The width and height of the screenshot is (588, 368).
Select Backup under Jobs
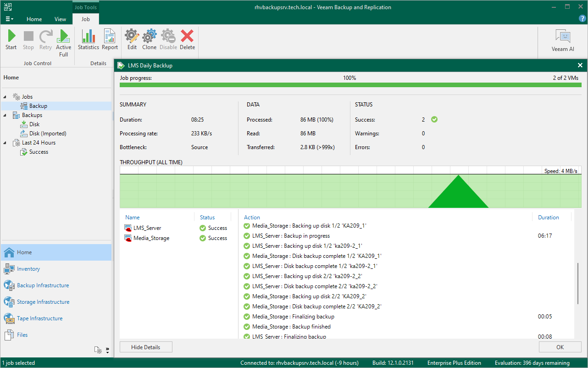pyautogui.click(x=38, y=106)
